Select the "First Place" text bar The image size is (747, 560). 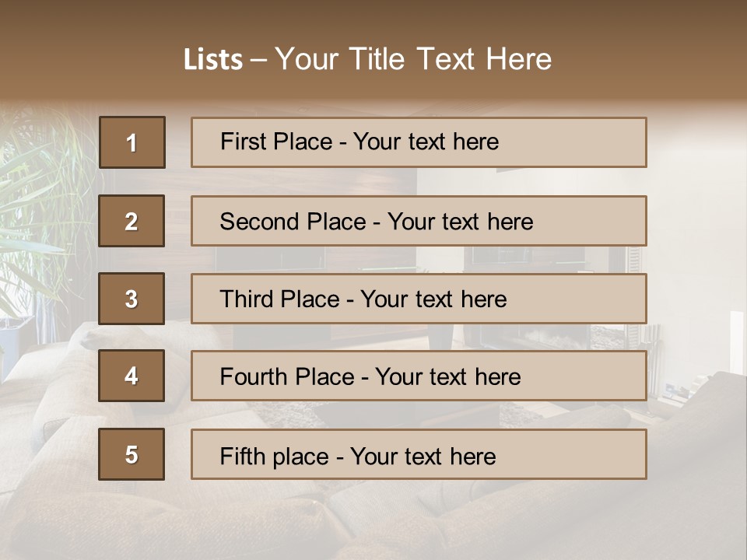(x=419, y=142)
